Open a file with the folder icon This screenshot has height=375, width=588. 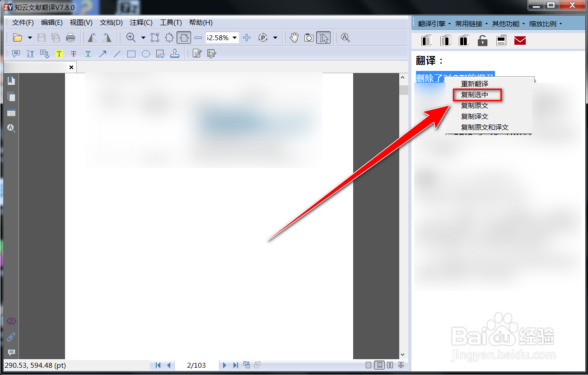17,38
